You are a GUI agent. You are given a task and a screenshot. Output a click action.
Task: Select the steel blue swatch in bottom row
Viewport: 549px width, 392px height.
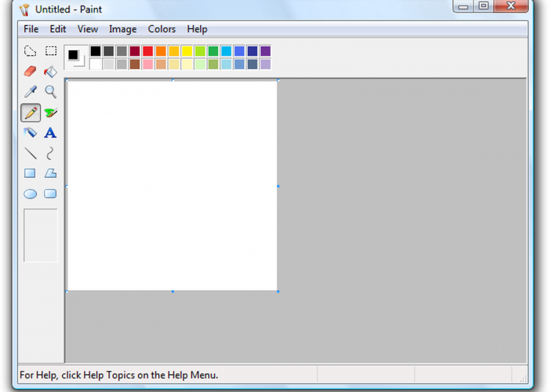239,64
